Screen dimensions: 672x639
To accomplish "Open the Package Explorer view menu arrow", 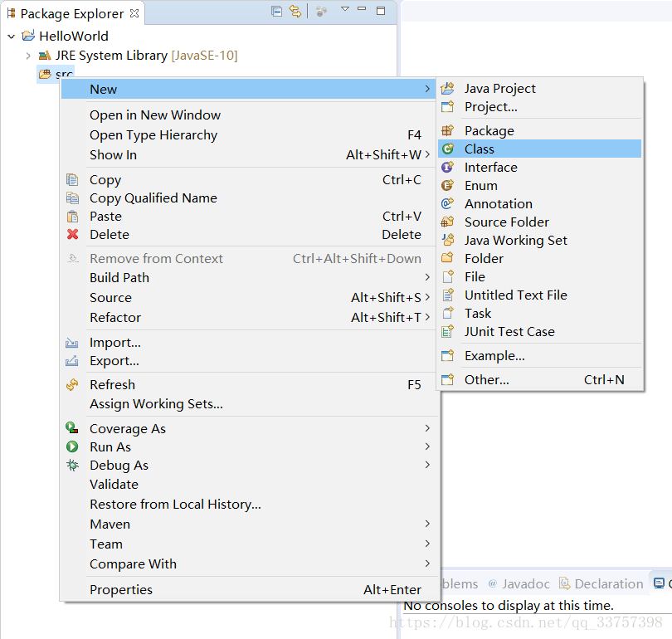I will point(344,8).
